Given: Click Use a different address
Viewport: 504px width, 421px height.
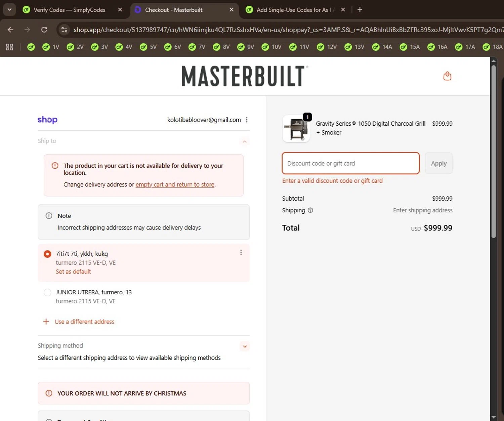Looking at the screenshot, I should (x=79, y=322).
